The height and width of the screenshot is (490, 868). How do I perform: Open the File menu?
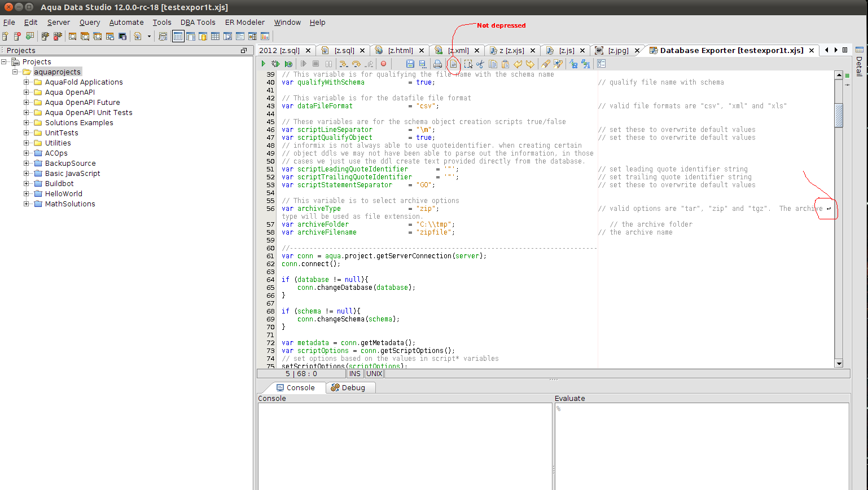[9, 22]
